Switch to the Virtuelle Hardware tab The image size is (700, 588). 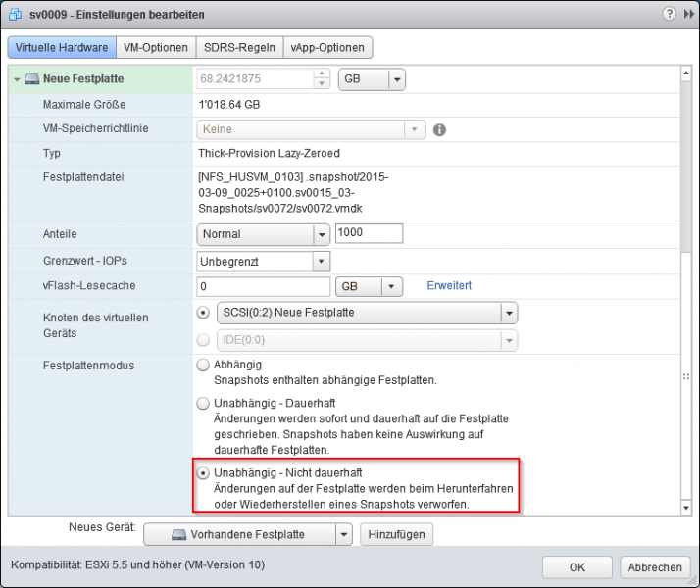[x=62, y=47]
